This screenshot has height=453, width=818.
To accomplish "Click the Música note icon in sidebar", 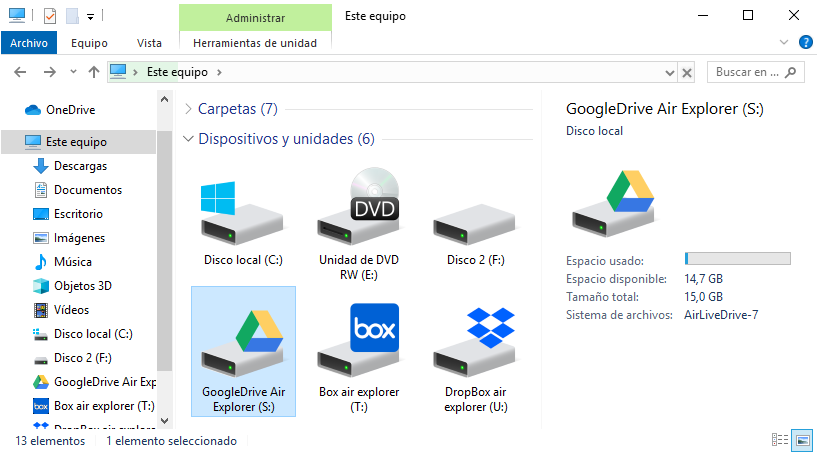I will pos(41,262).
